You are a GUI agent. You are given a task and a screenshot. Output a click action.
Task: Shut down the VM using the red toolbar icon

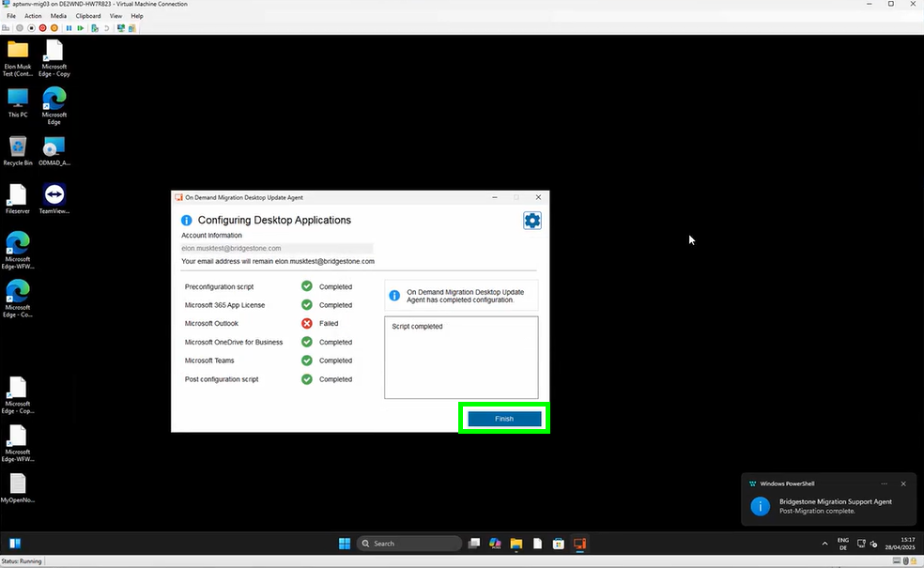pyautogui.click(x=42, y=27)
